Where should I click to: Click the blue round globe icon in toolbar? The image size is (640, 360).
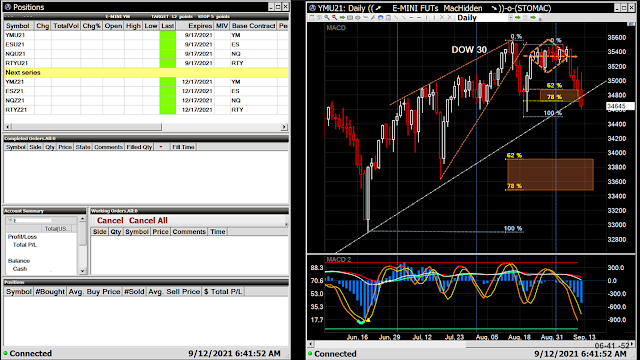(x=380, y=18)
